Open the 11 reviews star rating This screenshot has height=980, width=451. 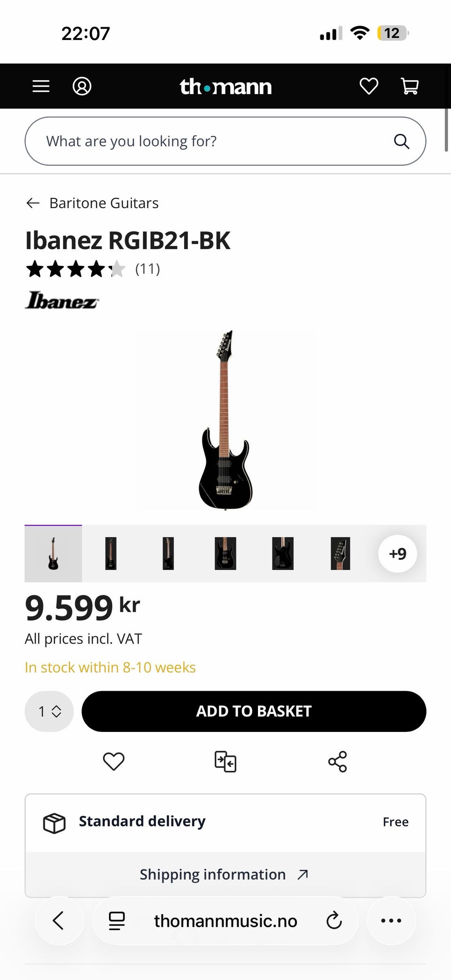pyautogui.click(x=93, y=269)
